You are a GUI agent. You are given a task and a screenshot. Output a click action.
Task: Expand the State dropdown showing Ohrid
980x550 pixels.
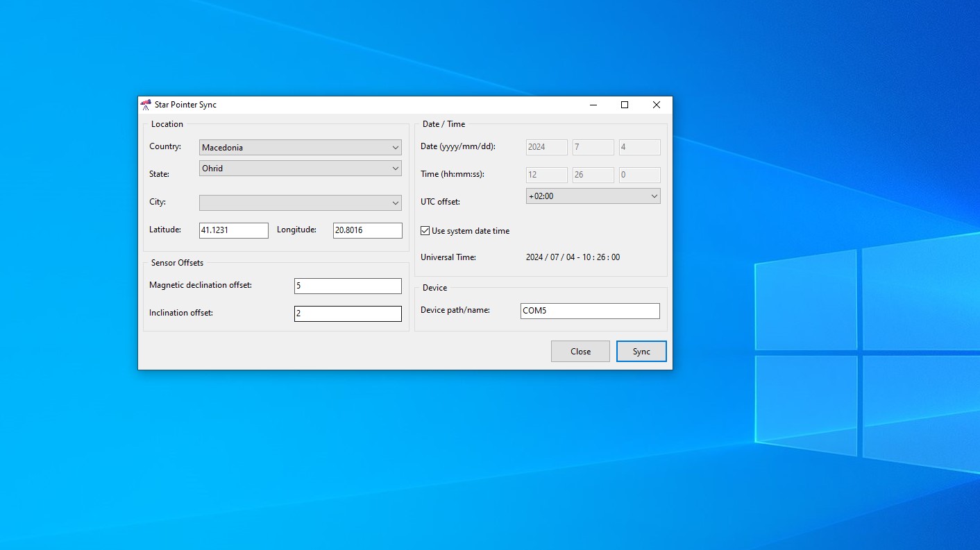[x=300, y=169]
